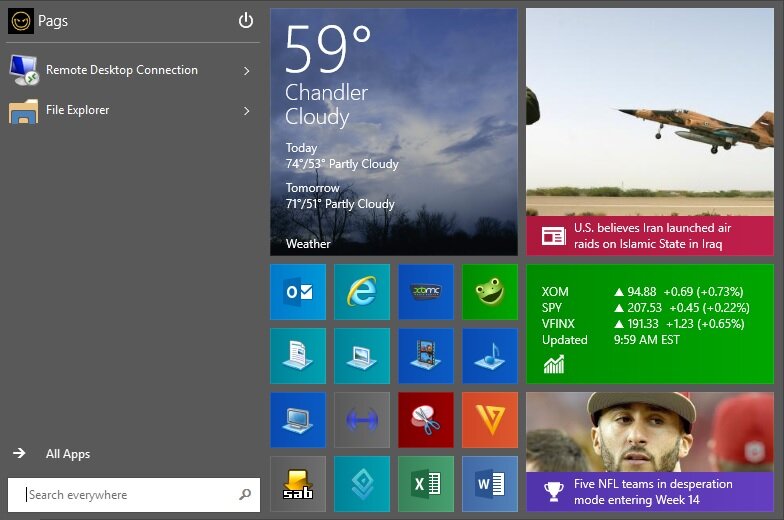Open File Explorer from the list
Screen dimensions: 784x520
(78, 111)
